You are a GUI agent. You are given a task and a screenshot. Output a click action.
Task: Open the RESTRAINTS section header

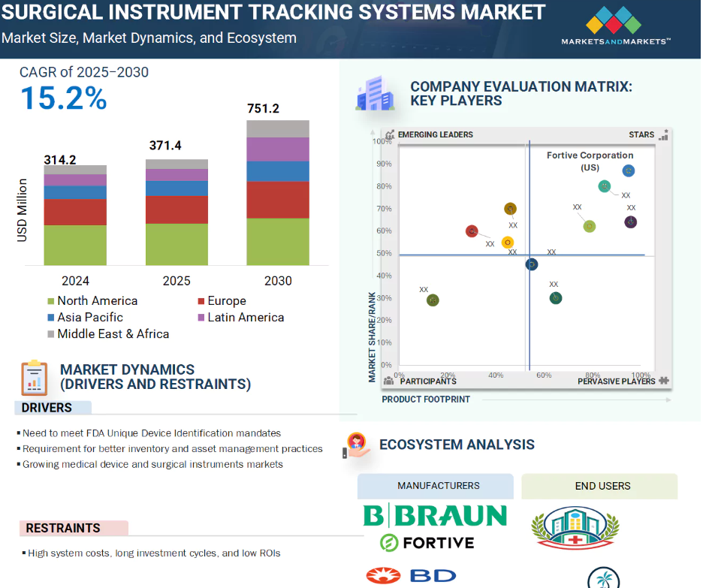(x=74, y=528)
